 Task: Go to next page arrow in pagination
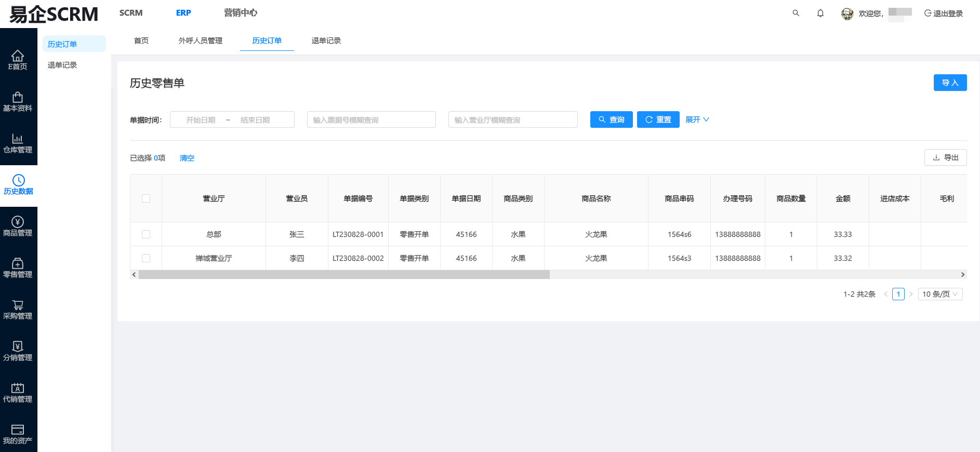(x=911, y=294)
